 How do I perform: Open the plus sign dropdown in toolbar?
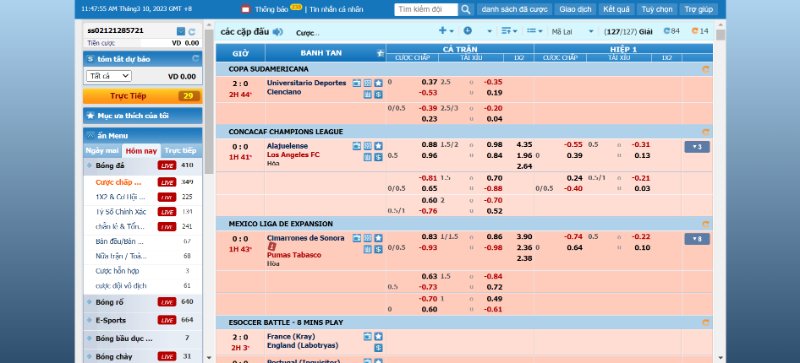click(446, 31)
